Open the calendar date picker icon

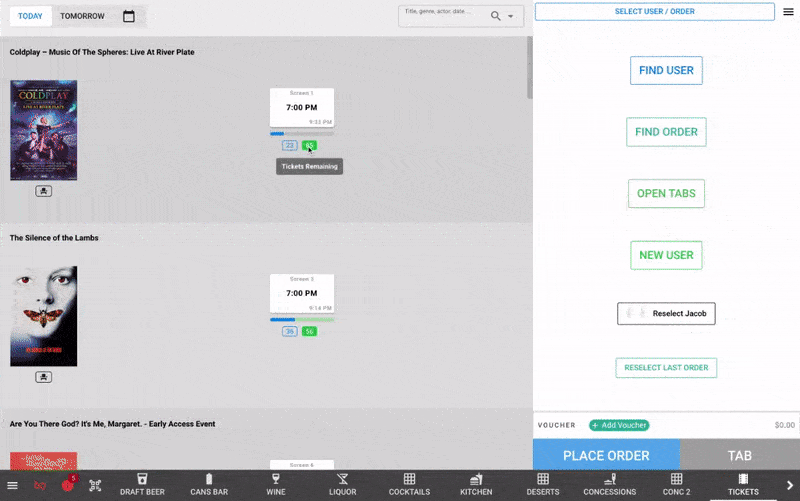click(x=129, y=16)
